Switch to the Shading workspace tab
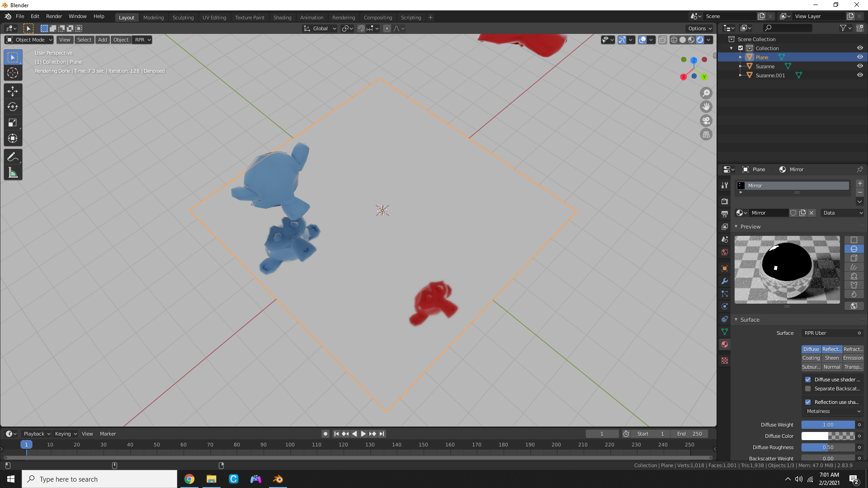 (282, 18)
